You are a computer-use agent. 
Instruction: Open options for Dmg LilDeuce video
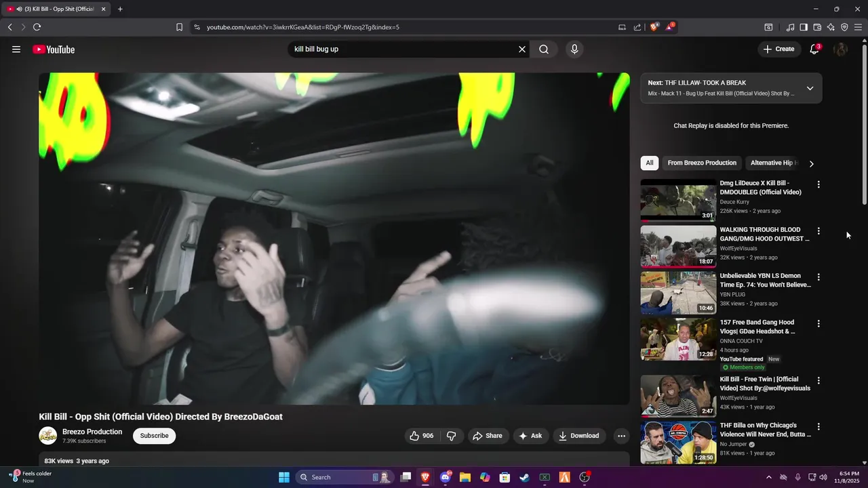pos(818,184)
